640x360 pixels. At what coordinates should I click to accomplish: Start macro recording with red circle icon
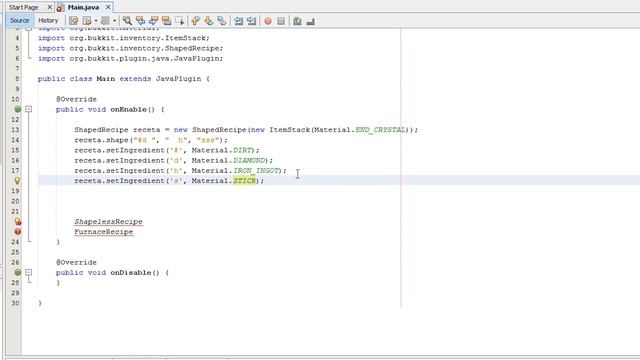point(268,21)
